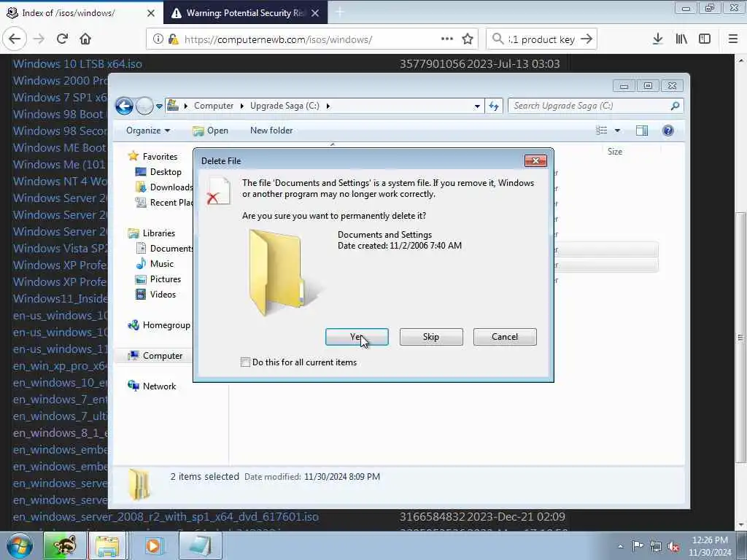Open a new Firefox tab with the plus
Viewport: 747px width, 560px height.
pyautogui.click(x=340, y=13)
